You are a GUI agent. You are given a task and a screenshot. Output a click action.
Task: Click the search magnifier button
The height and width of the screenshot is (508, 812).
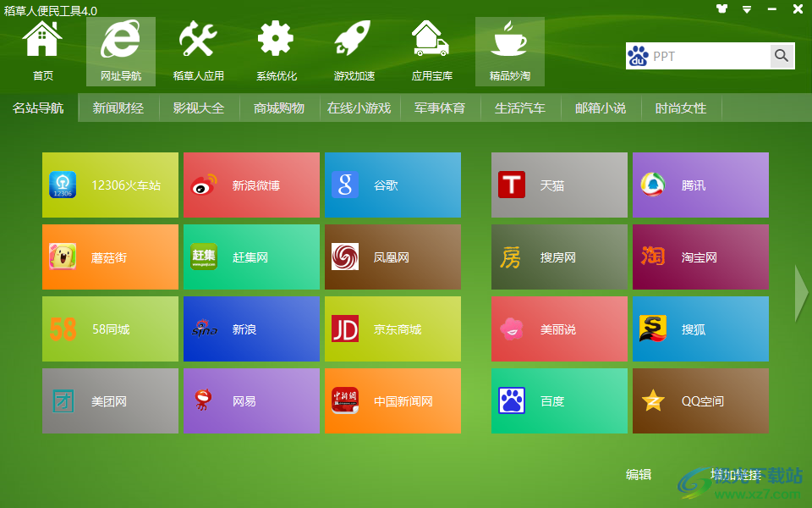(x=782, y=56)
